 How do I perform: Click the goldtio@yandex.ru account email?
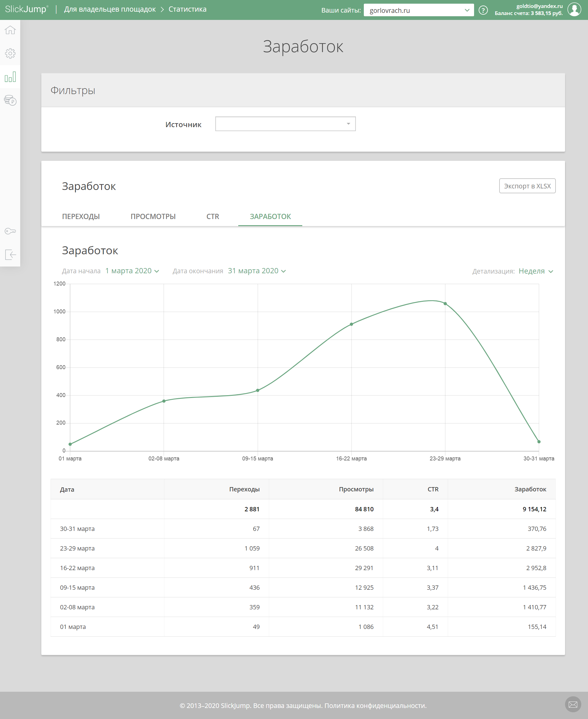point(539,6)
